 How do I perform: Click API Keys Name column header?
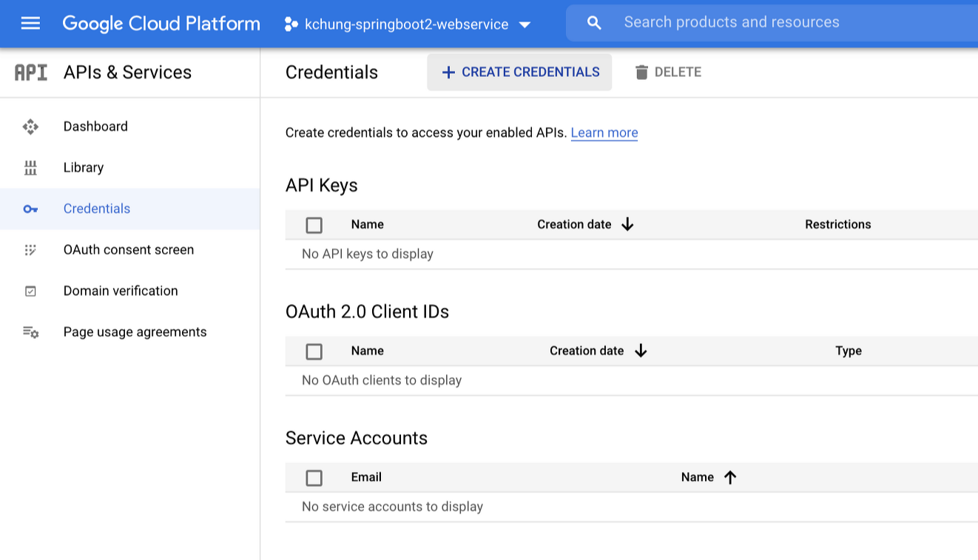368,224
